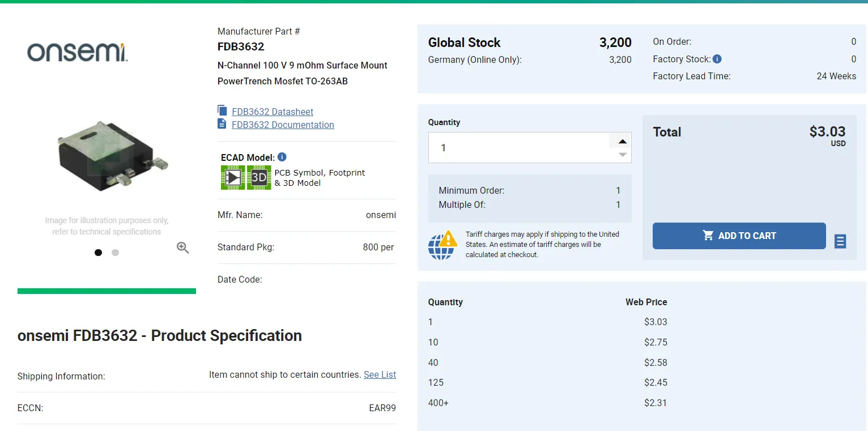Click the documentation file icon
The height and width of the screenshot is (431, 868).
(x=222, y=123)
